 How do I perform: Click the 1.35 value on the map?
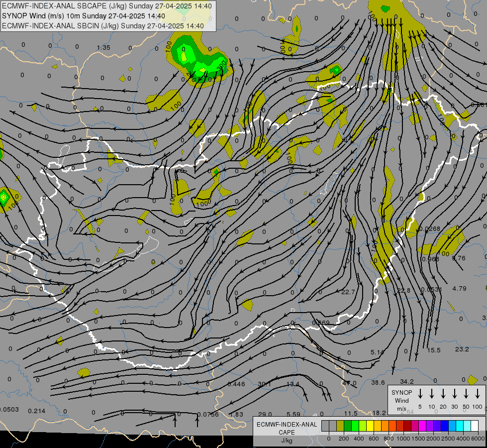point(103,48)
